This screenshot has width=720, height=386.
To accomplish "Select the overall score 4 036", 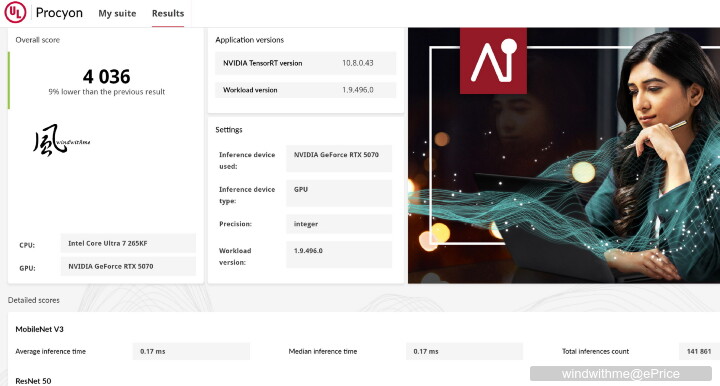I will click(x=107, y=76).
